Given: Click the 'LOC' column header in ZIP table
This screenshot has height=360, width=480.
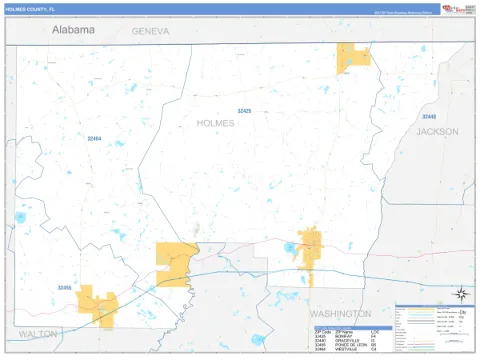Looking at the screenshot, I should (375, 332).
